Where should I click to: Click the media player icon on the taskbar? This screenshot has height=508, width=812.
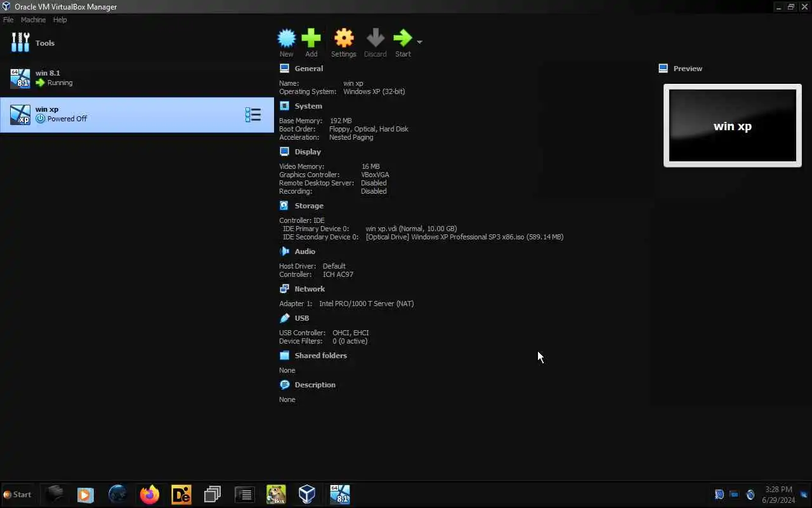tap(86, 495)
